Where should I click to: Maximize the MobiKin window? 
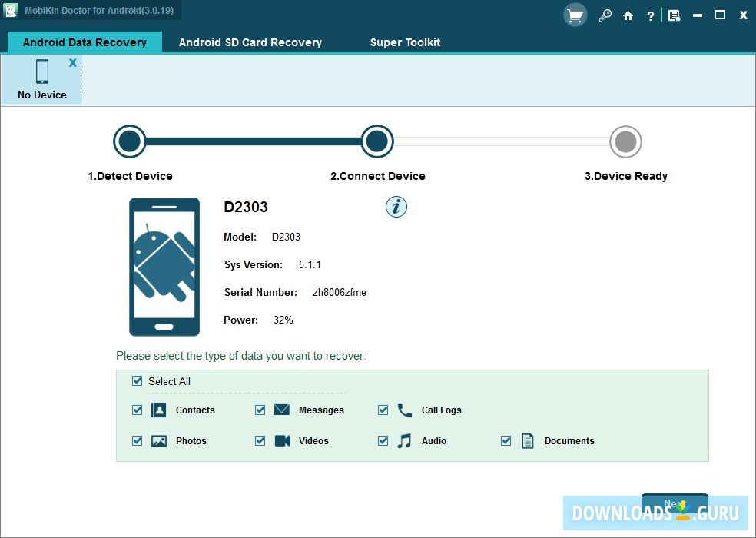[721, 15]
